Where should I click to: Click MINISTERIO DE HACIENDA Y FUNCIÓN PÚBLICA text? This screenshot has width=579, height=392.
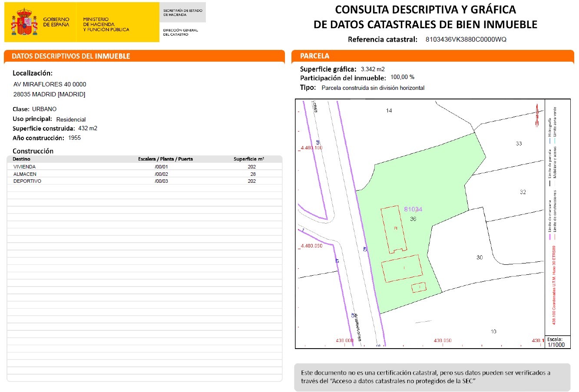click(x=106, y=24)
